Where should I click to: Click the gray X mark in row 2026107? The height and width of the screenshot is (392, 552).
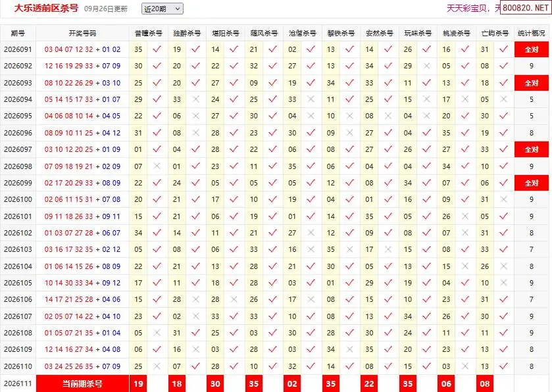coord(196,316)
